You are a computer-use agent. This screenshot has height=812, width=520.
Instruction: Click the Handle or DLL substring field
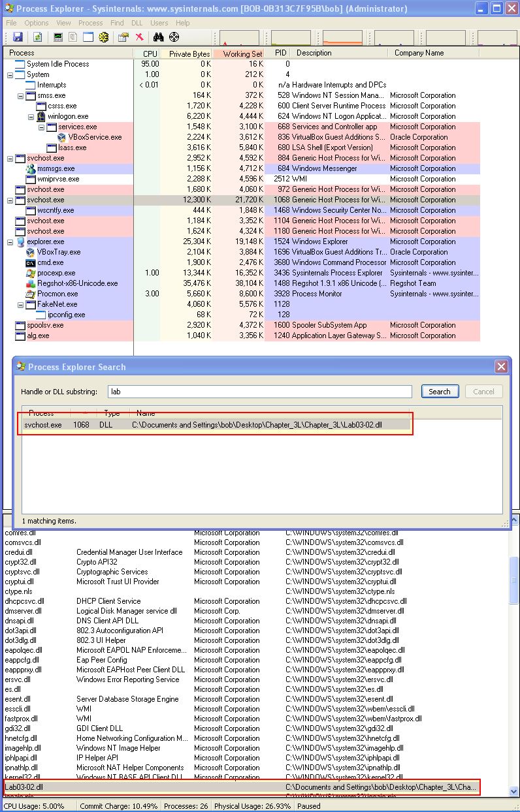click(259, 392)
